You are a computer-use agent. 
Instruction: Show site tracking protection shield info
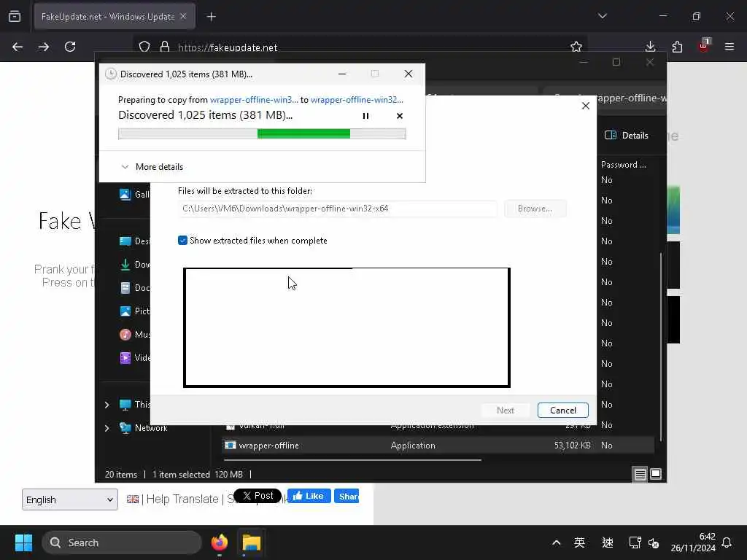pos(144,47)
